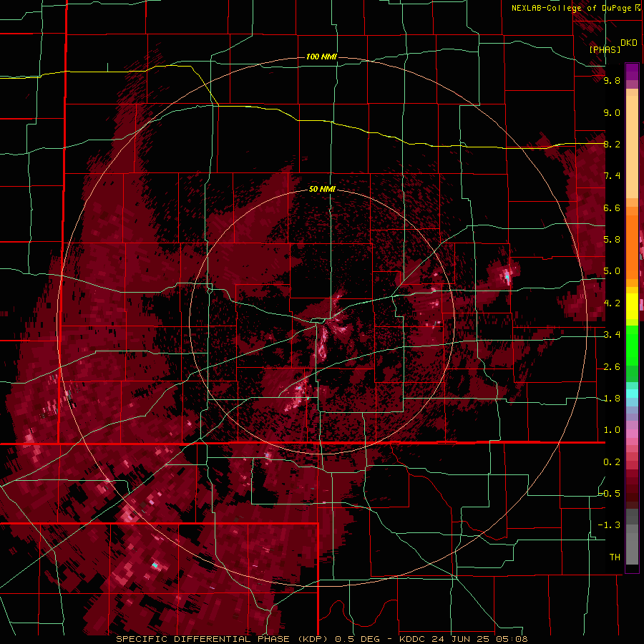Screen dimensions: 644x644
Task: Select the 5.0 scale value
Action: click(x=612, y=271)
